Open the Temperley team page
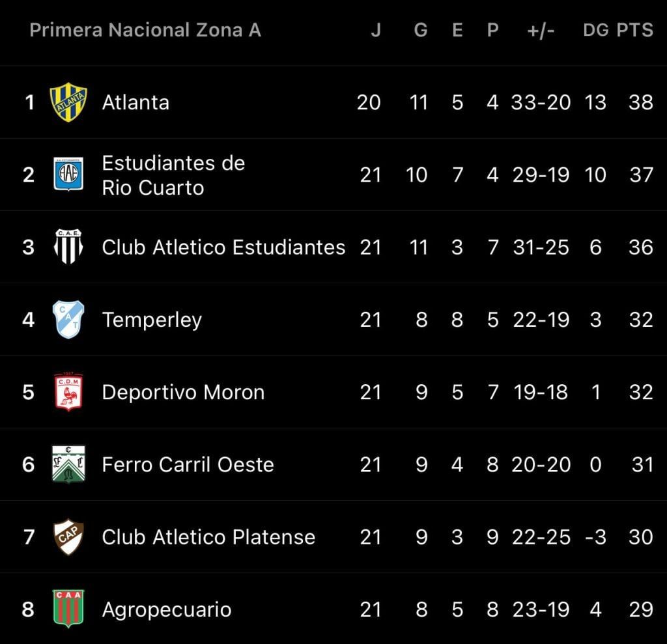 (x=152, y=320)
